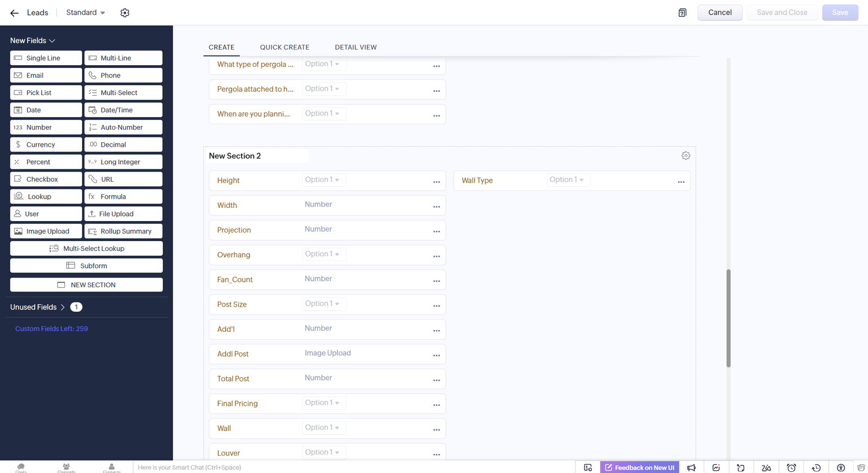Open accessibility options icon in bottom bar
The height and width of the screenshot is (473, 868).
pyautogui.click(x=841, y=468)
